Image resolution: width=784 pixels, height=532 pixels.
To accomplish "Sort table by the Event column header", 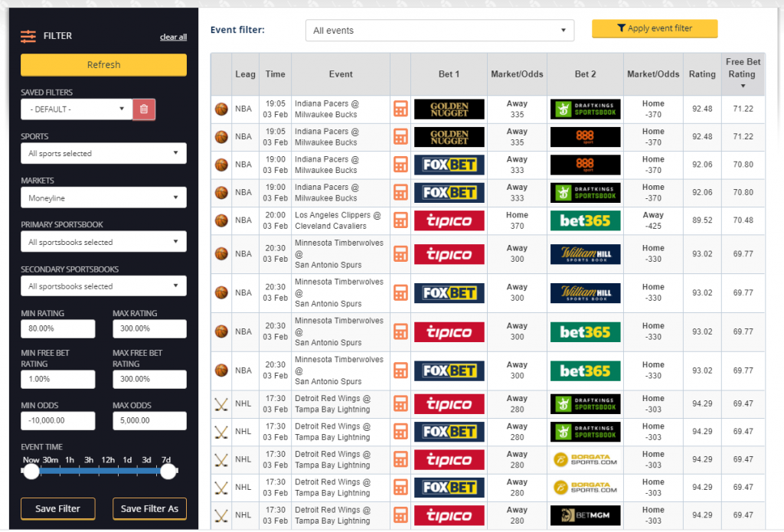I will click(x=341, y=74).
